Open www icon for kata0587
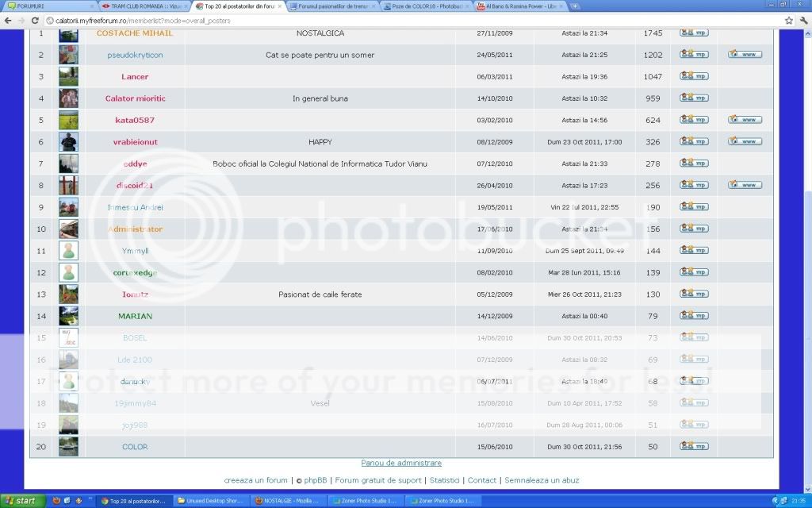Viewport: 812px width, 508px height. point(745,119)
